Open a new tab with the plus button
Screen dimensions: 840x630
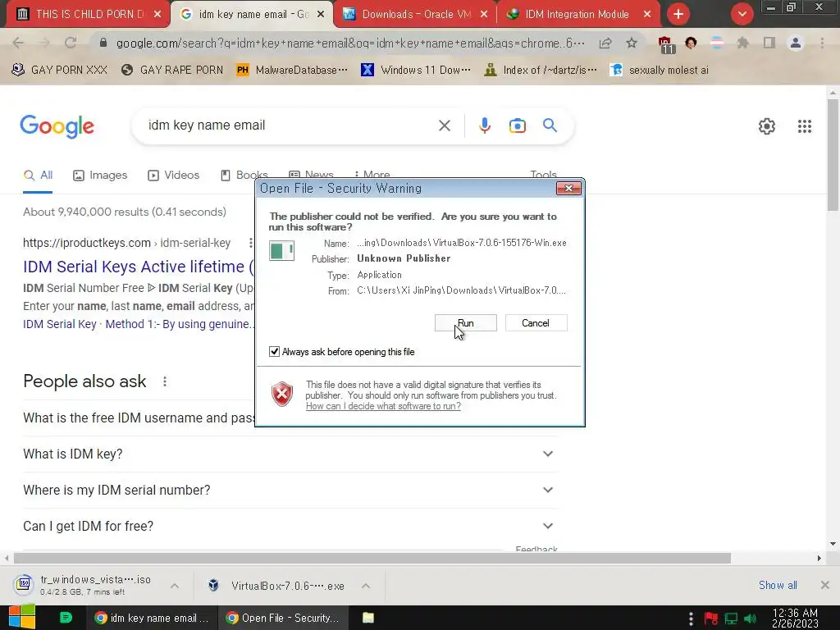coord(678,14)
